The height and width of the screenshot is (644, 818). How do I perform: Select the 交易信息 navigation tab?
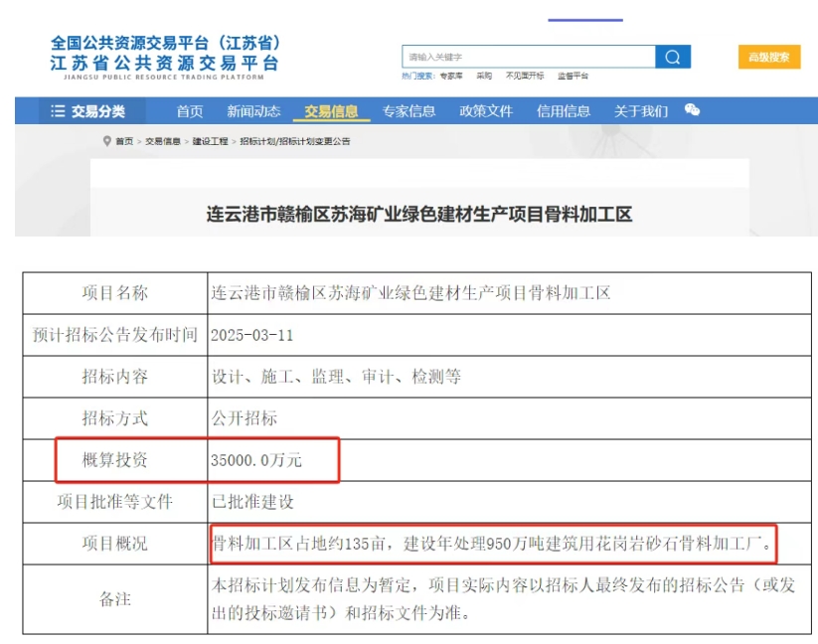pos(331,111)
